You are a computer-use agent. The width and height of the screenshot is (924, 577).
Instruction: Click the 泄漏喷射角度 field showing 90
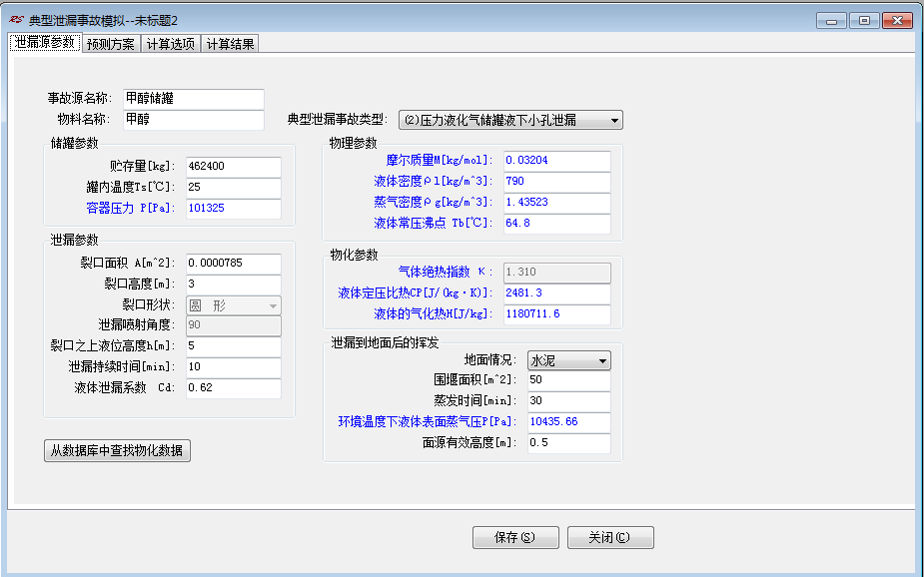pos(234,325)
